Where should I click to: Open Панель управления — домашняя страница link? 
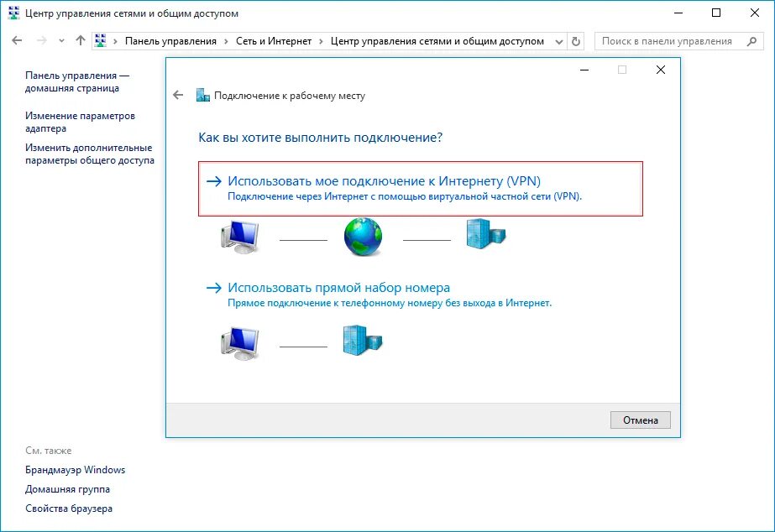[x=76, y=81]
